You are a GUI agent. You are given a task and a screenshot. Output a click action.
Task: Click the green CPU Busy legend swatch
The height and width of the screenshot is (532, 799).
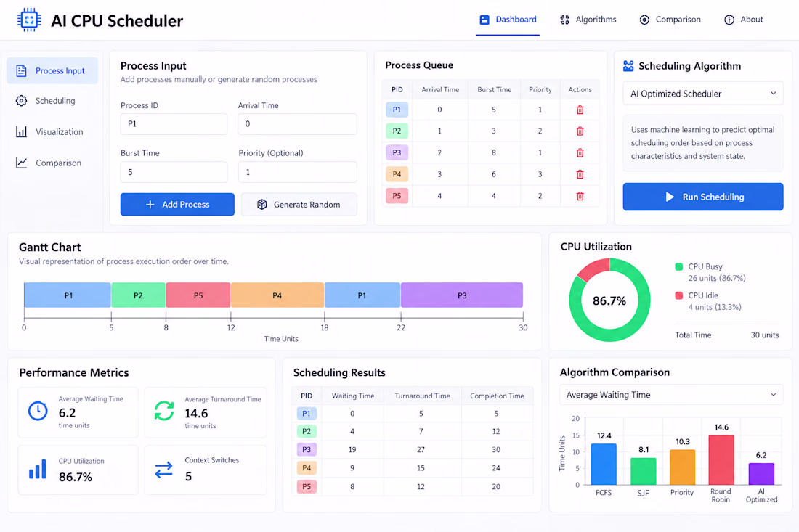pos(678,266)
